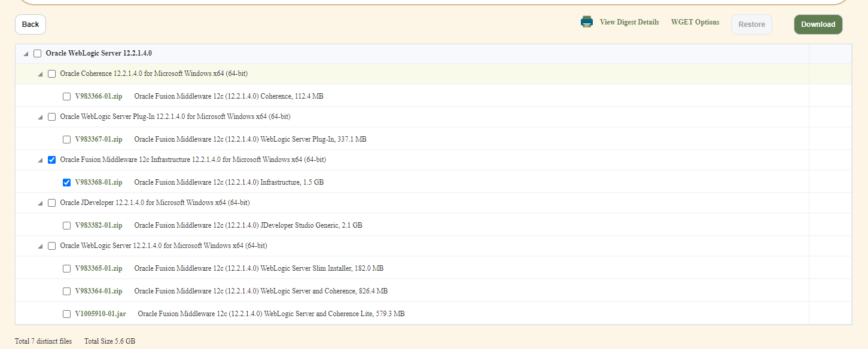
Task: Collapse the Oracle Coherence 12.2.1.4.0 group
Action: click(x=40, y=74)
